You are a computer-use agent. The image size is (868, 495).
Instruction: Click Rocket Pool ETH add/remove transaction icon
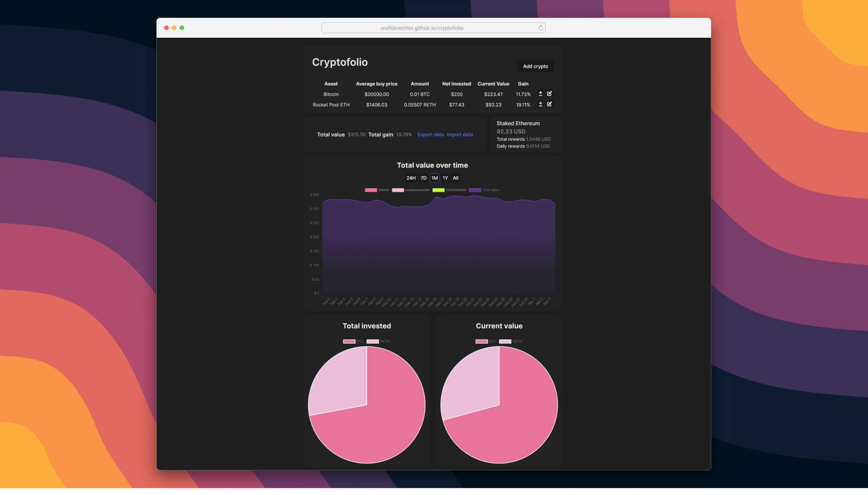click(x=540, y=104)
